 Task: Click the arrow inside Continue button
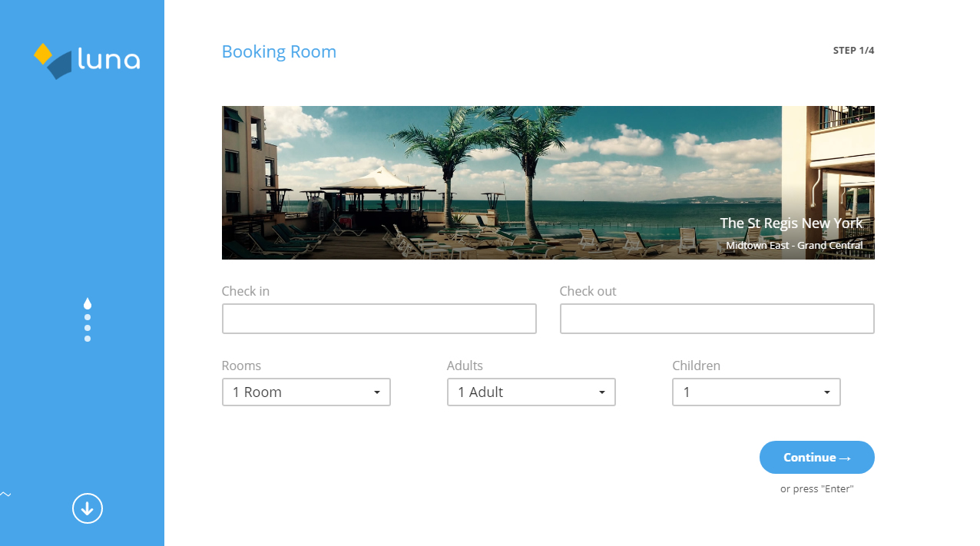click(x=845, y=458)
